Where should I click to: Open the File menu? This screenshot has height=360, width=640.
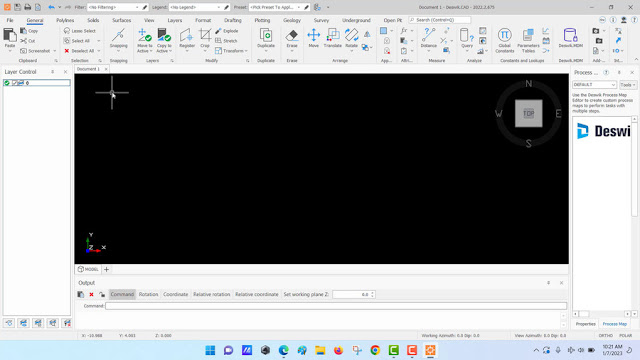[x=10, y=20]
